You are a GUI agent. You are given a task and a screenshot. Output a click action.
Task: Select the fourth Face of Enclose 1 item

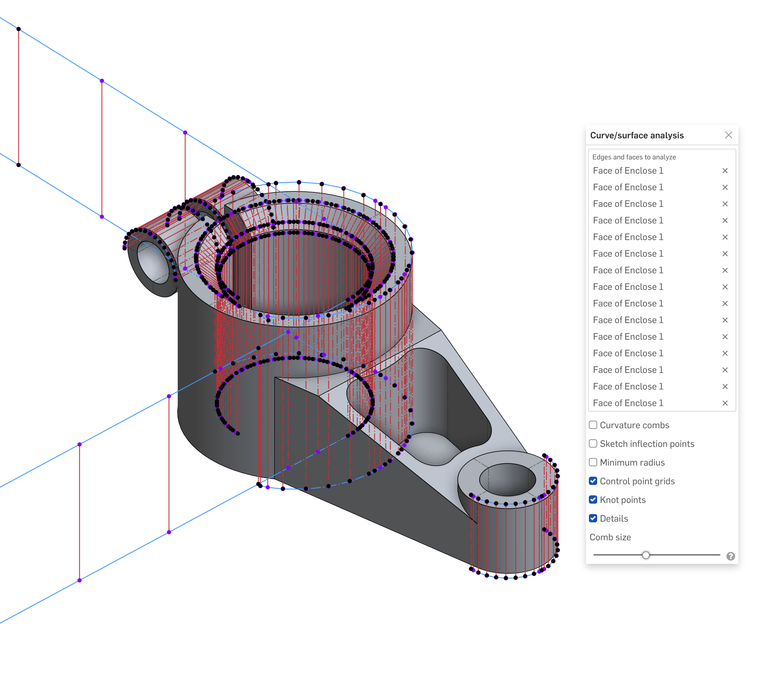click(x=628, y=220)
